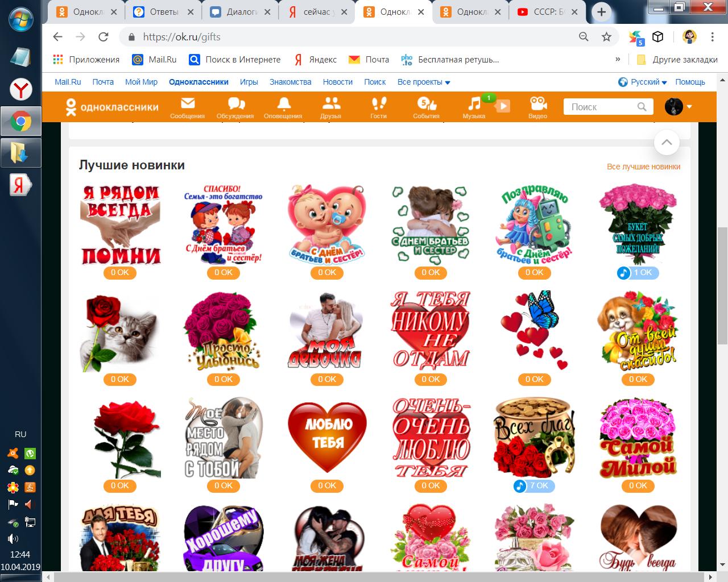Open Видео video camera icon

537,107
